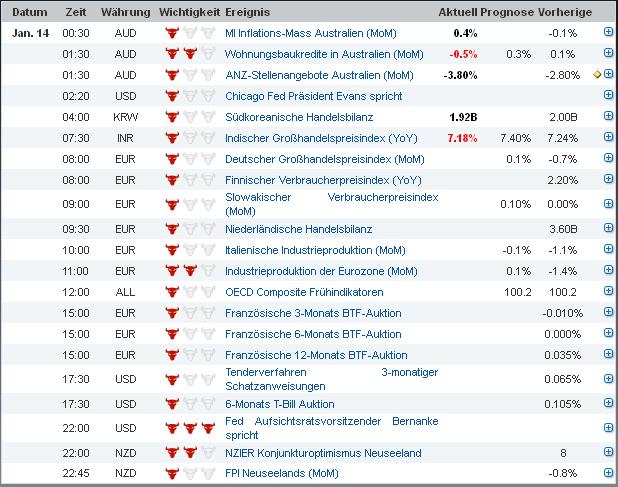The height and width of the screenshot is (487, 618).
Task: Click the first bull icon in Südkoreanische Handelsbilanz row
Action: pos(172,117)
